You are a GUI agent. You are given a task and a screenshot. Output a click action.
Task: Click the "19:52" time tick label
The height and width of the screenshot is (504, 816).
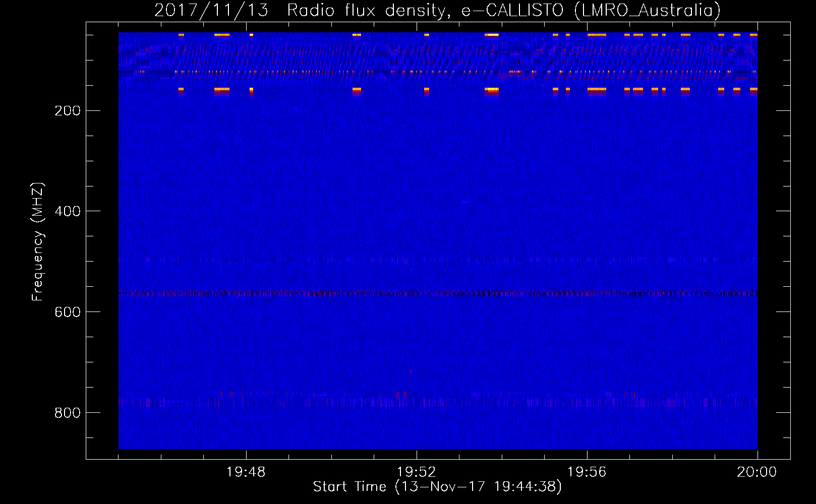(417, 472)
